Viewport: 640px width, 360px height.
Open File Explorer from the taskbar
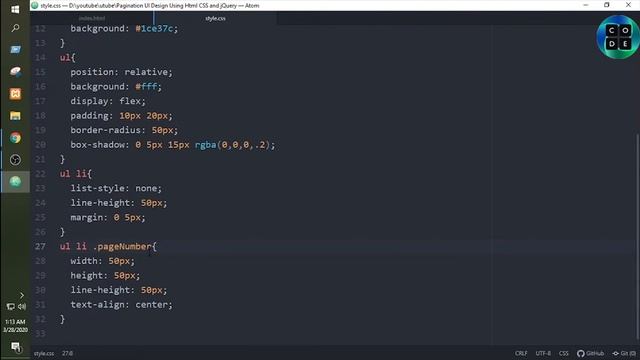coord(15,116)
